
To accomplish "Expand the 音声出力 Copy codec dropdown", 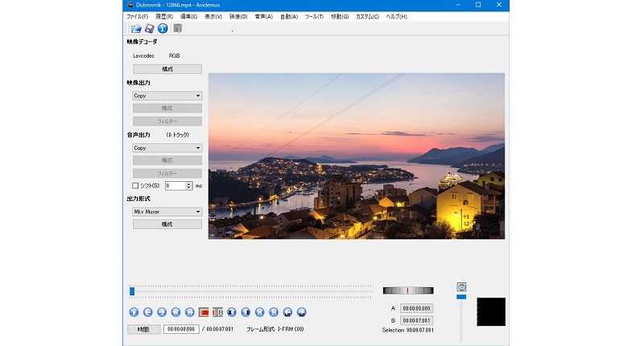I will click(167, 148).
